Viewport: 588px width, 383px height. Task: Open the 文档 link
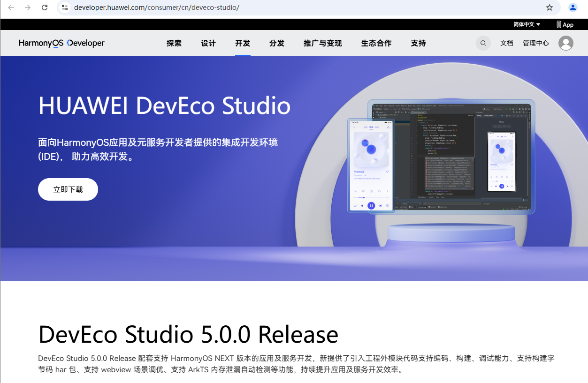point(507,43)
